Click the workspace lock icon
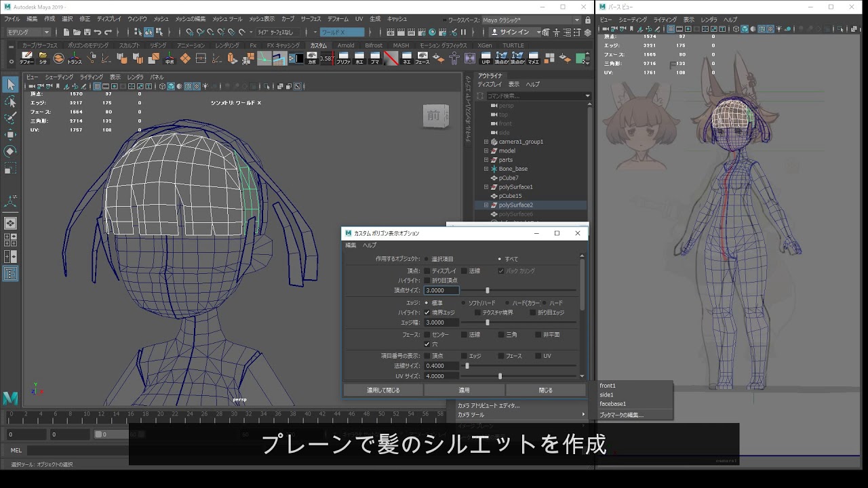Image resolution: width=868 pixels, height=488 pixels. coord(587,20)
